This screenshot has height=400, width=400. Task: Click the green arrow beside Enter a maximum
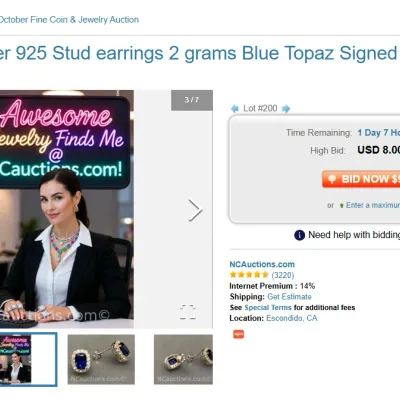pos(341,205)
